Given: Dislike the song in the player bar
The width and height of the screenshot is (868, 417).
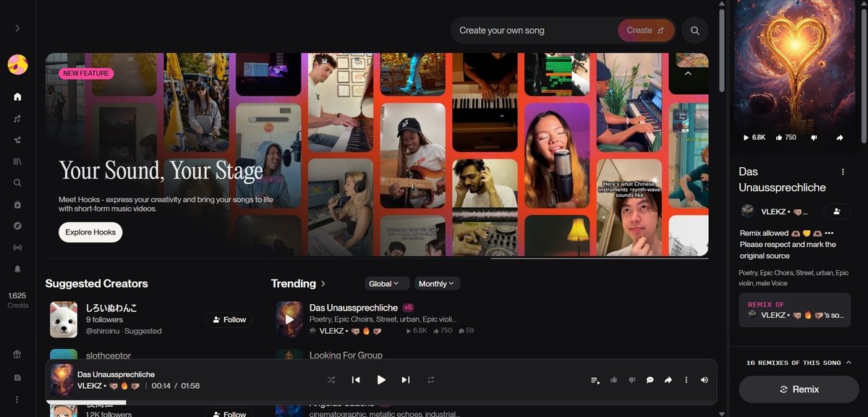Looking at the screenshot, I should (632, 380).
